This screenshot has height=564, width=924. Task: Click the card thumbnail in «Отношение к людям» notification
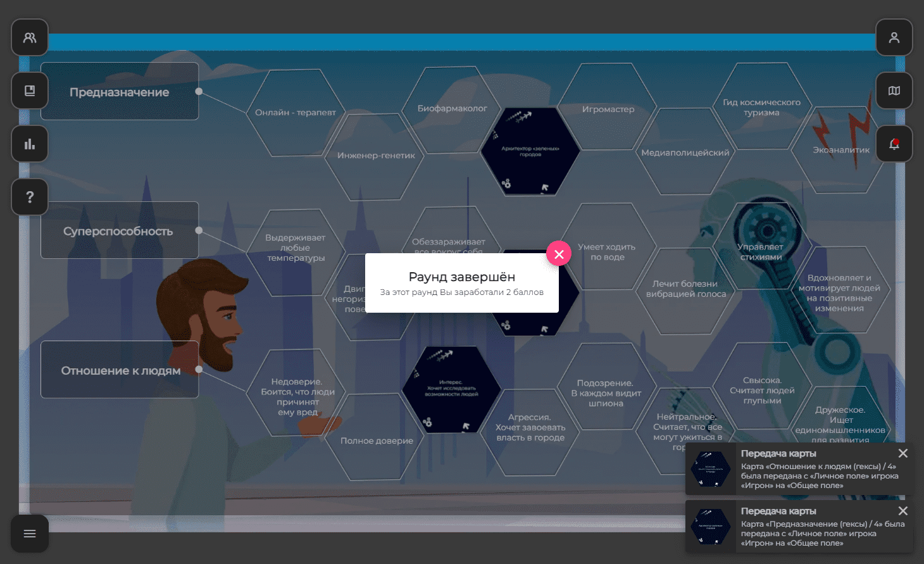[711, 469]
